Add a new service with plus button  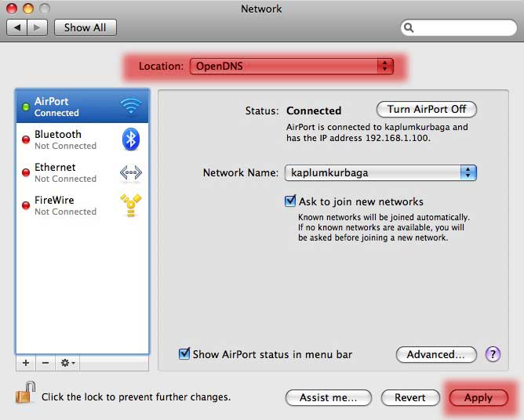pyautogui.click(x=26, y=363)
